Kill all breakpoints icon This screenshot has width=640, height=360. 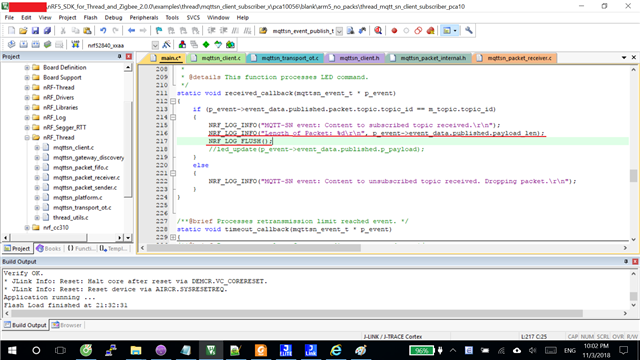point(430,31)
